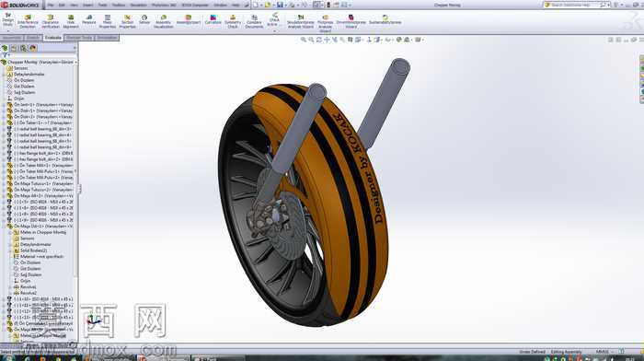Switch to DisplayManager tab icon
The image size is (644, 361).
click(33, 48)
